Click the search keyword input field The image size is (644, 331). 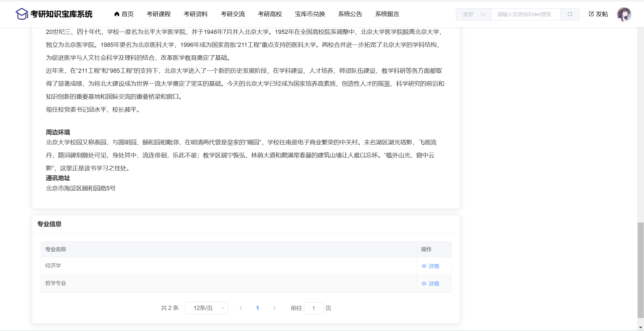point(525,14)
